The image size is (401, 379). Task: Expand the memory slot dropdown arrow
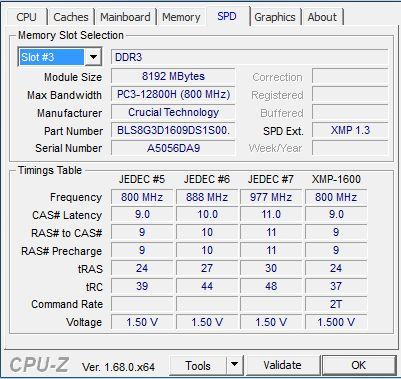tap(93, 57)
